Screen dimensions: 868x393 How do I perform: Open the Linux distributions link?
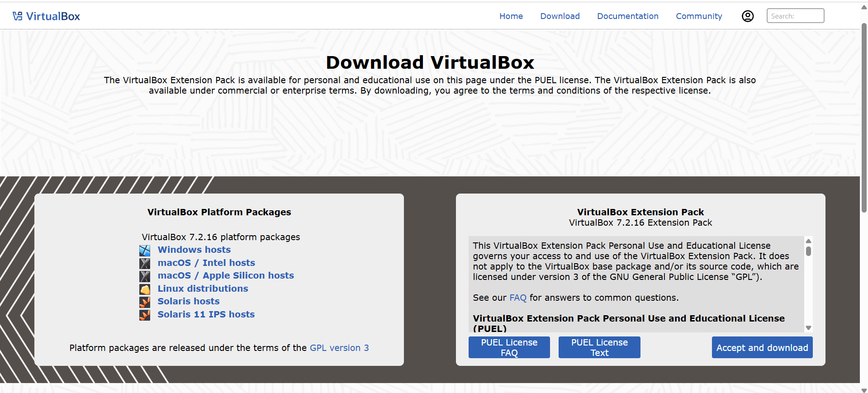(x=203, y=289)
